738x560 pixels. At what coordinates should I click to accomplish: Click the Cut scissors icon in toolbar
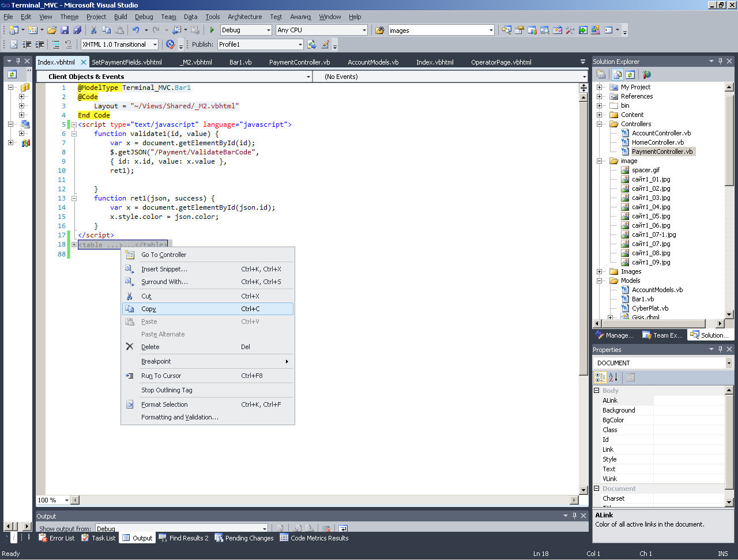tap(93, 30)
